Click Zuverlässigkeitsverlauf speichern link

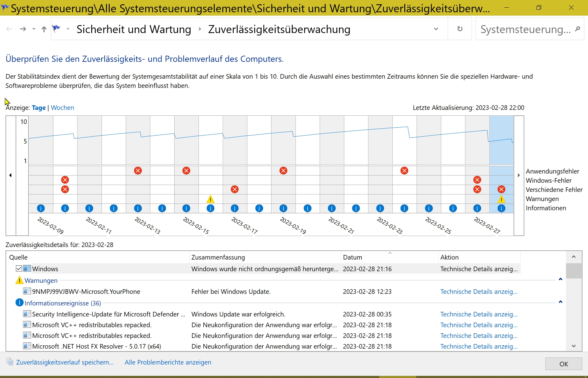click(x=65, y=362)
